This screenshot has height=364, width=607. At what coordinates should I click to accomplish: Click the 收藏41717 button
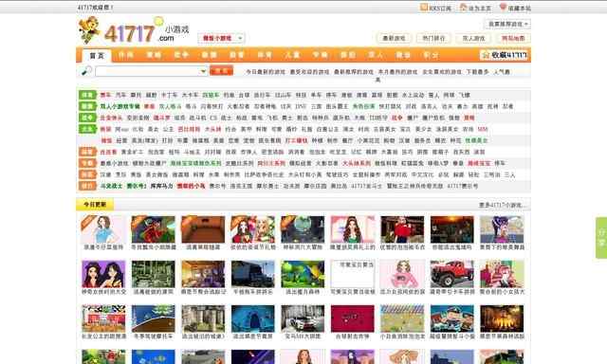click(505, 55)
